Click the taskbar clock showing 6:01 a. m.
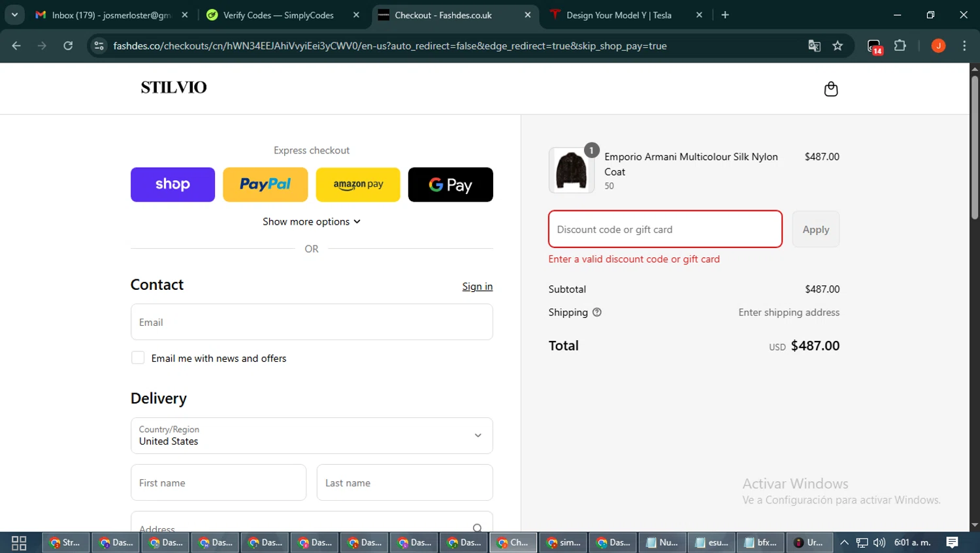The height and width of the screenshot is (553, 980). click(x=913, y=543)
